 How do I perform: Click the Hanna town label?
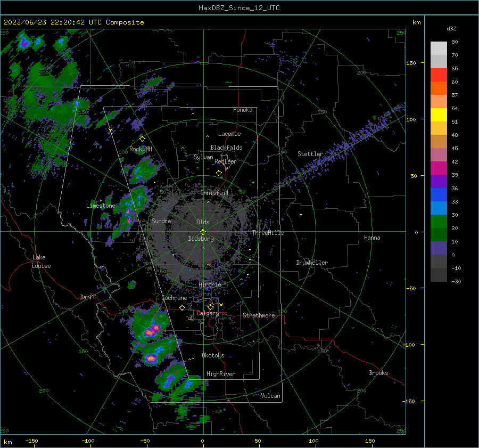[372, 238]
